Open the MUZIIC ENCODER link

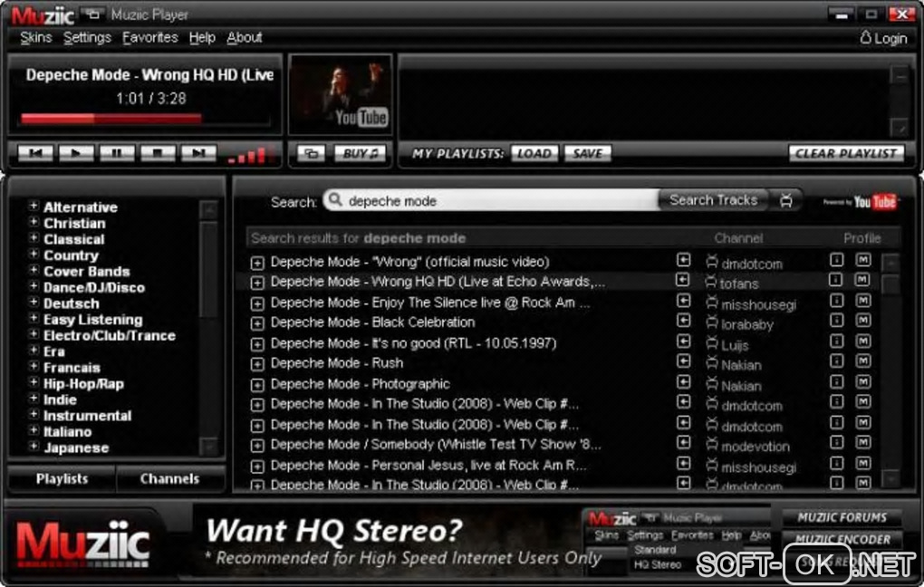842,539
